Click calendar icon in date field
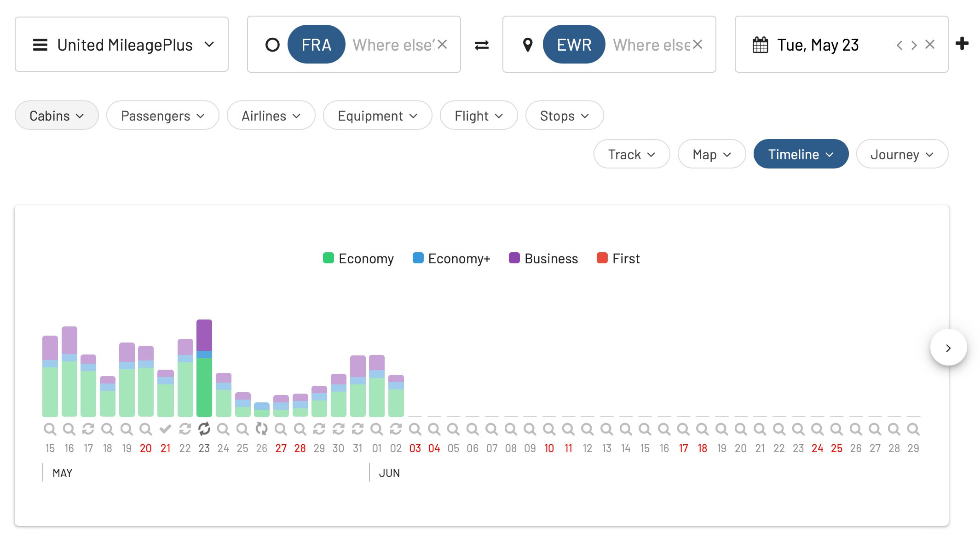 click(x=760, y=45)
